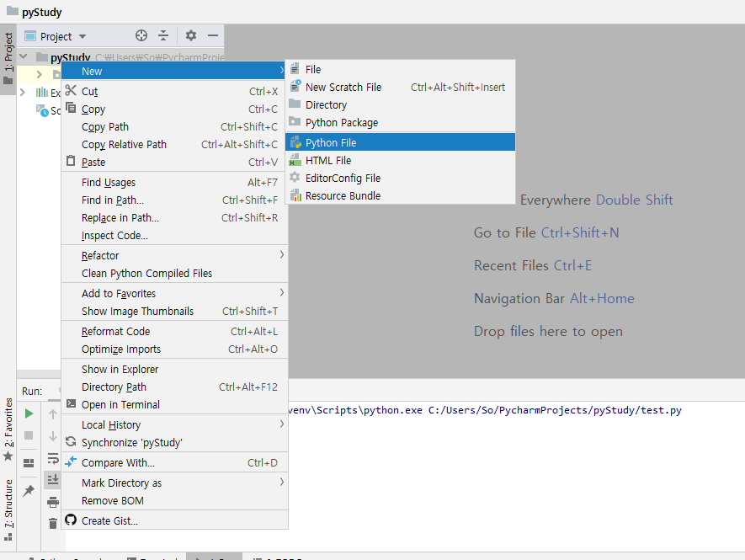
Task: Select Optimize Imports menu entry
Action: 175,349
